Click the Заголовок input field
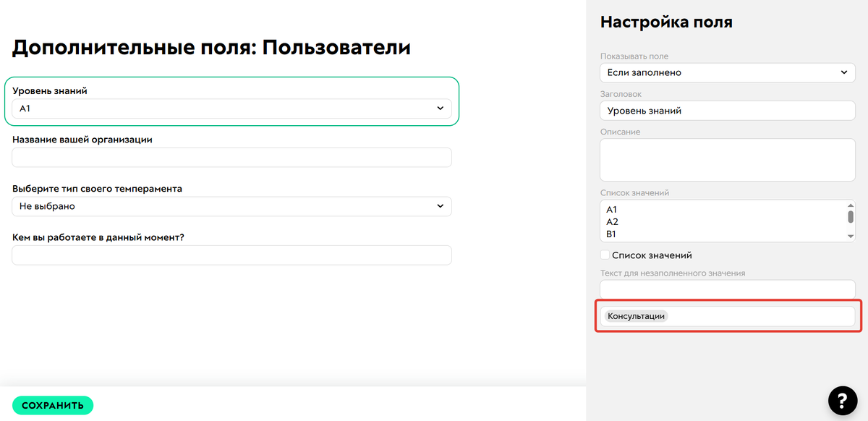Viewport: 868px width, 421px height. coord(727,110)
